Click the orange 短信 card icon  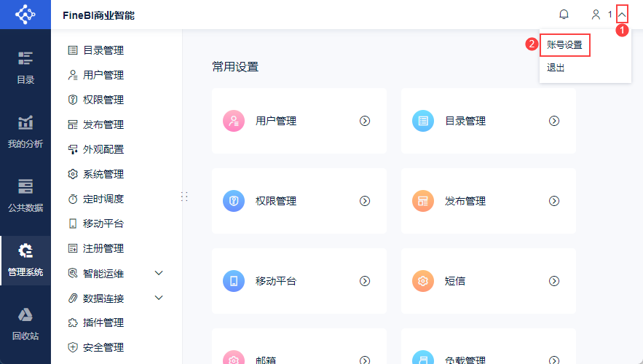(x=423, y=281)
